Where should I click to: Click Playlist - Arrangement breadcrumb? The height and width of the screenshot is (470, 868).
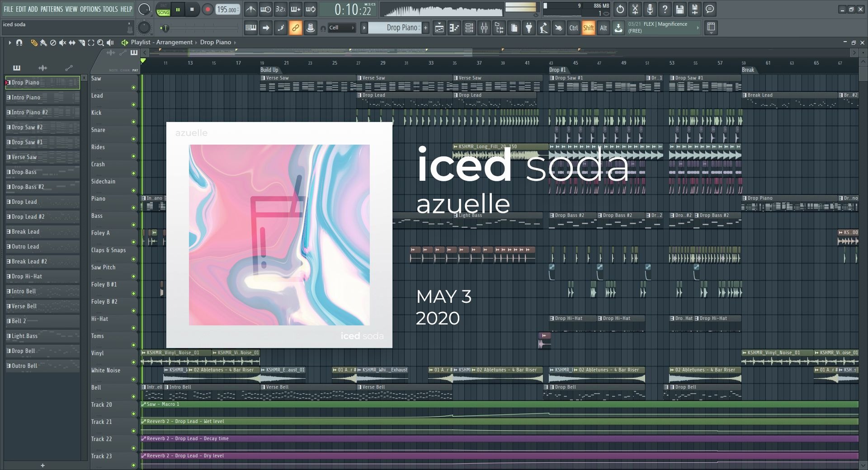(x=162, y=42)
